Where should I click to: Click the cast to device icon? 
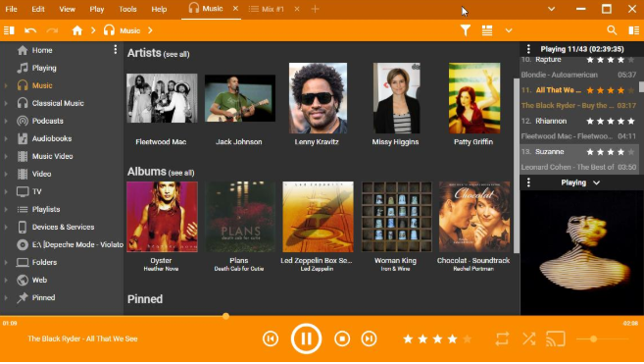click(556, 338)
